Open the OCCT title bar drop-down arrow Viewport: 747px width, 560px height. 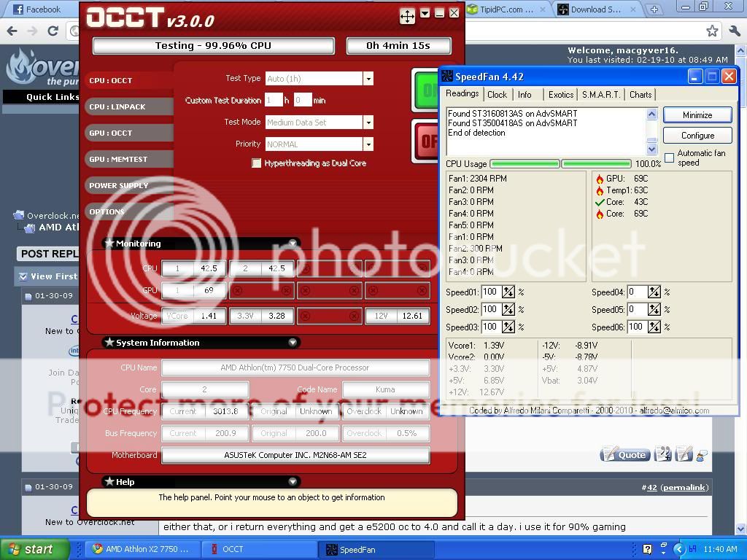coord(425,13)
